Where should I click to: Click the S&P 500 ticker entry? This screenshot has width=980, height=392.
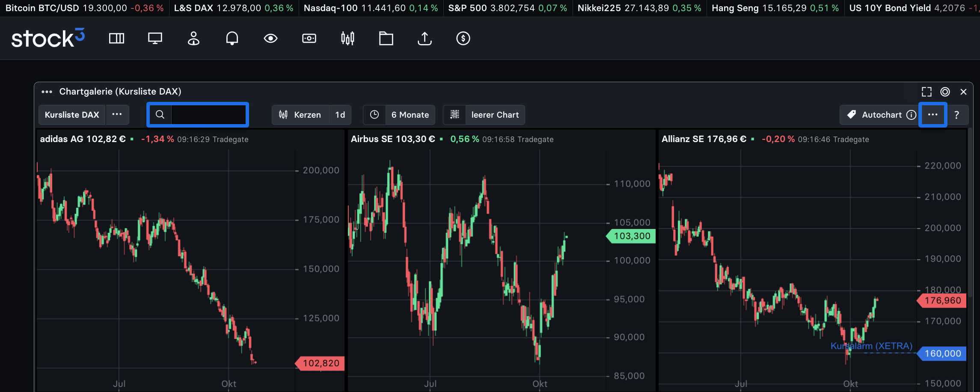[508, 8]
